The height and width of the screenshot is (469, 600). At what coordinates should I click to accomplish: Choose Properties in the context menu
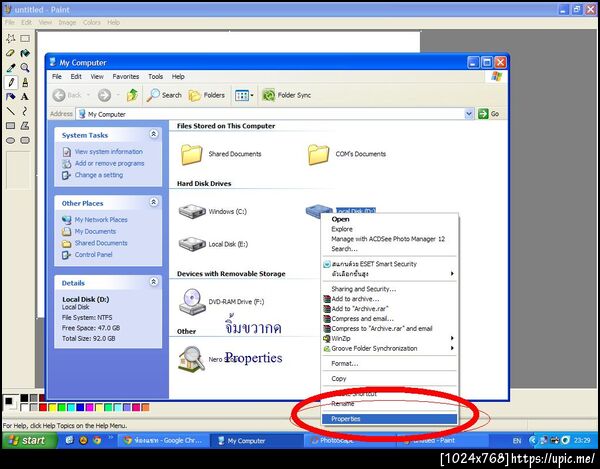click(x=389, y=419)
